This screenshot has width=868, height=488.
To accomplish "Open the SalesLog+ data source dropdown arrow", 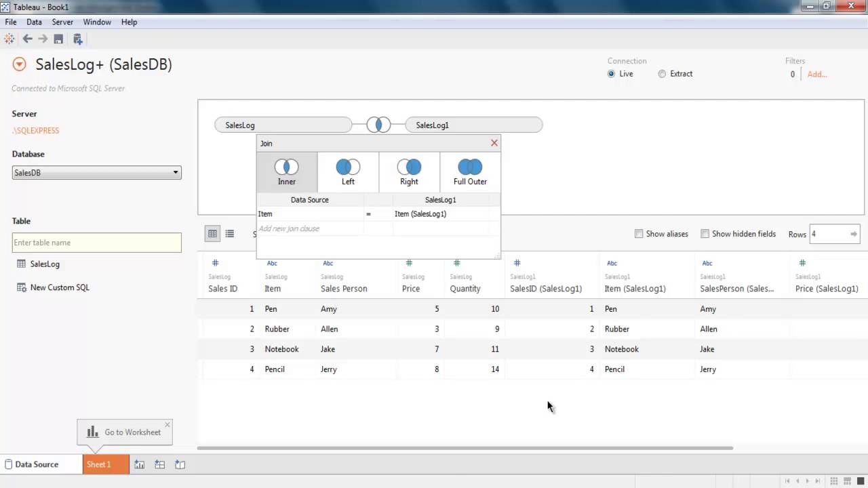I will (x=20, y=64).
